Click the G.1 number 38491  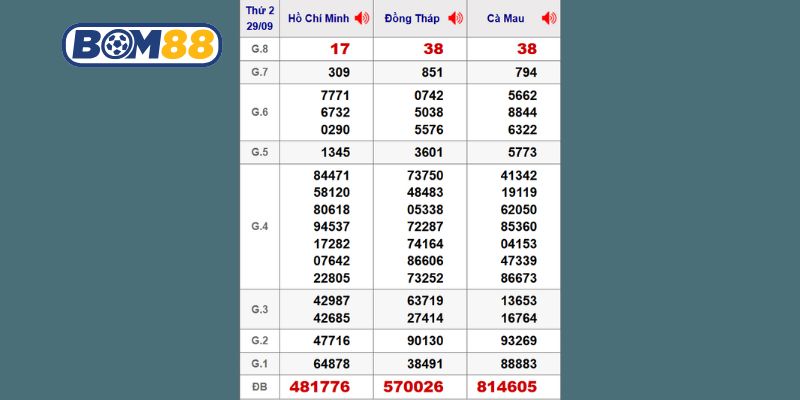(425, 364)
